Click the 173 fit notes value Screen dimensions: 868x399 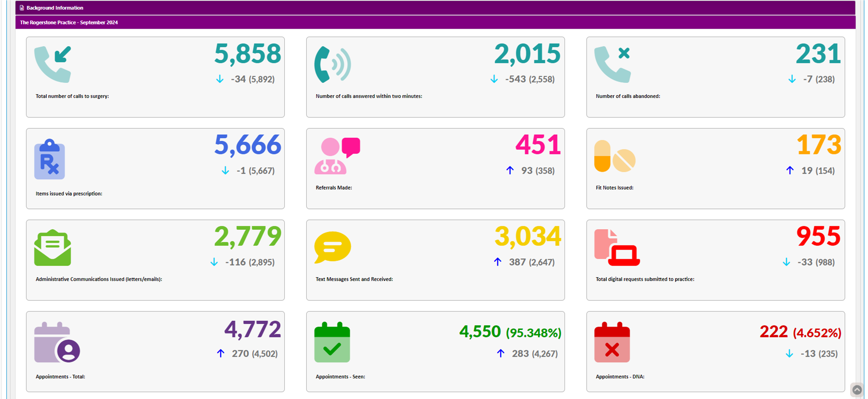819,145
